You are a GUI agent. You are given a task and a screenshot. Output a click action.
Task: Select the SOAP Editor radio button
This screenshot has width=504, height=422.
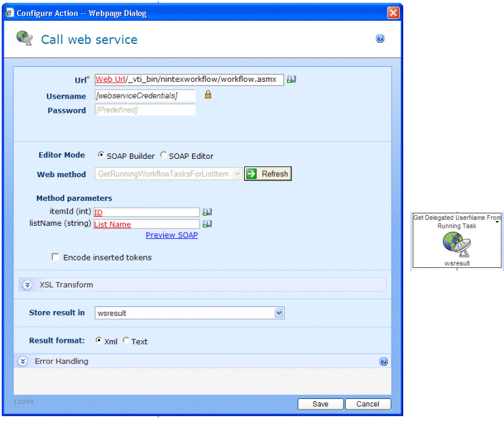(163, 155)
